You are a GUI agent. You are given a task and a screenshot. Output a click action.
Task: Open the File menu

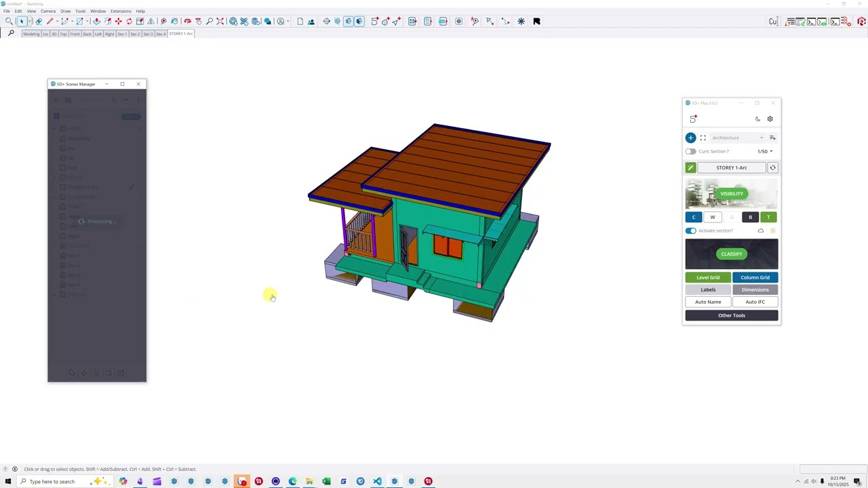(7, 11)
